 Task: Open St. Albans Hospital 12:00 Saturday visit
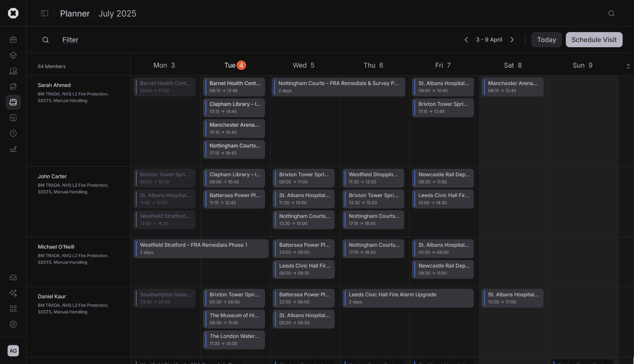(x=512, y=298)
